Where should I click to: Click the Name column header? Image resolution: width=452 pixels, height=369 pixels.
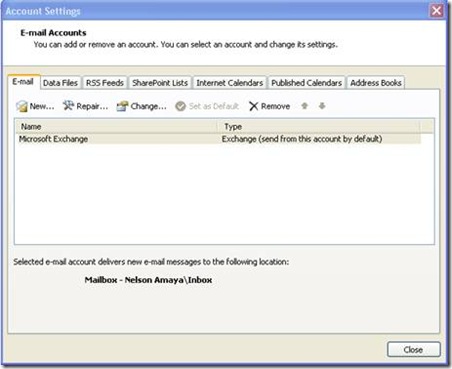116,127
